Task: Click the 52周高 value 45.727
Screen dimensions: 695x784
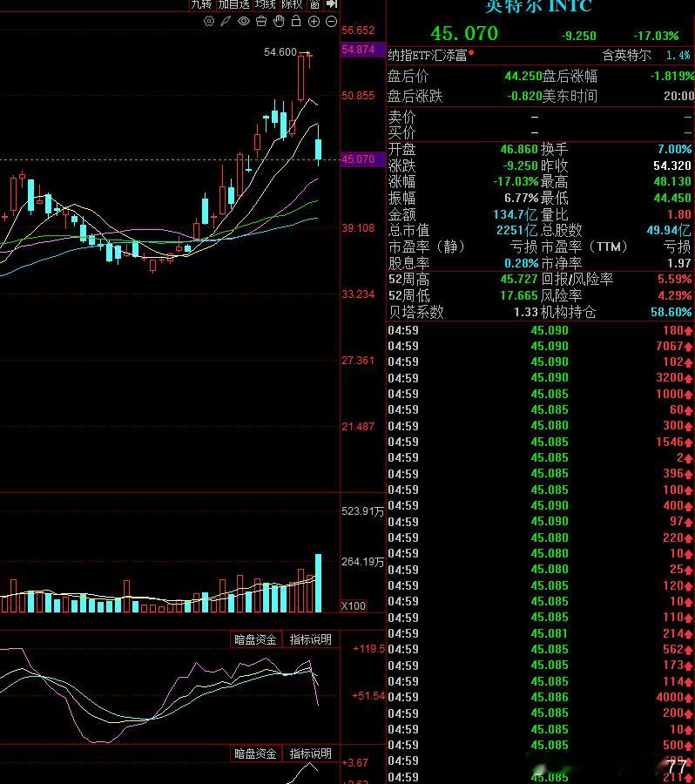Action: 519,279
